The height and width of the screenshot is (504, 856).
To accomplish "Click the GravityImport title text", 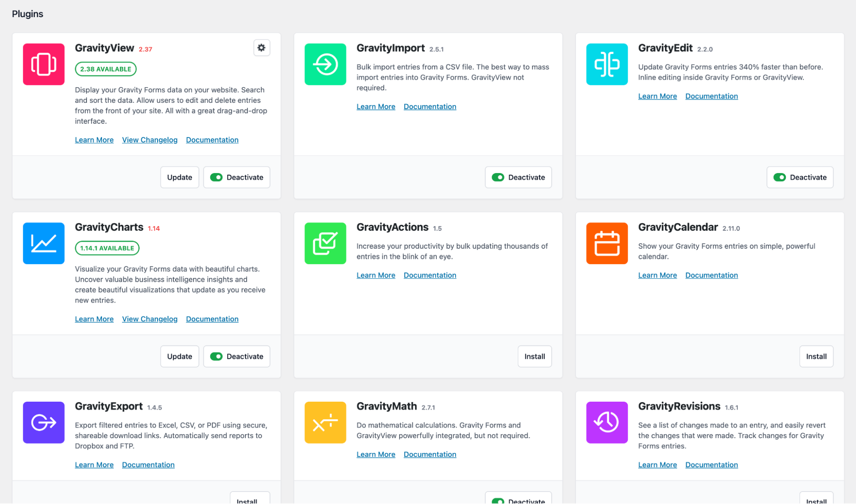I will [x=391, y=48].
